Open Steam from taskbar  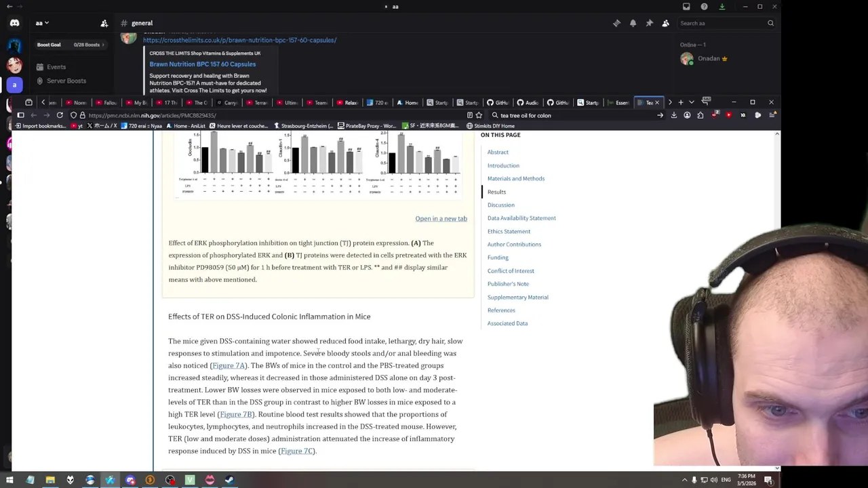[x=229, y=480]
